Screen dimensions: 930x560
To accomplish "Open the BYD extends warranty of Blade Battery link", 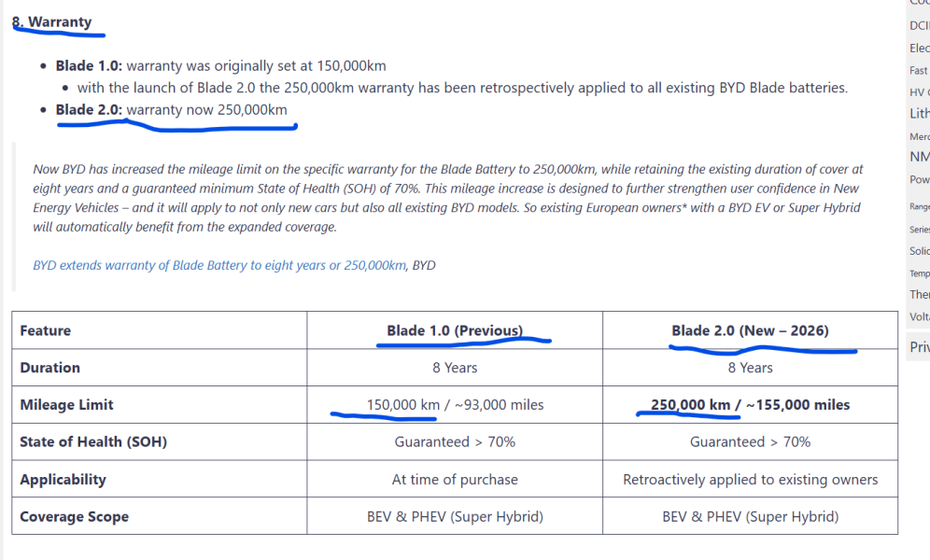I will click(x=219, y=265).
